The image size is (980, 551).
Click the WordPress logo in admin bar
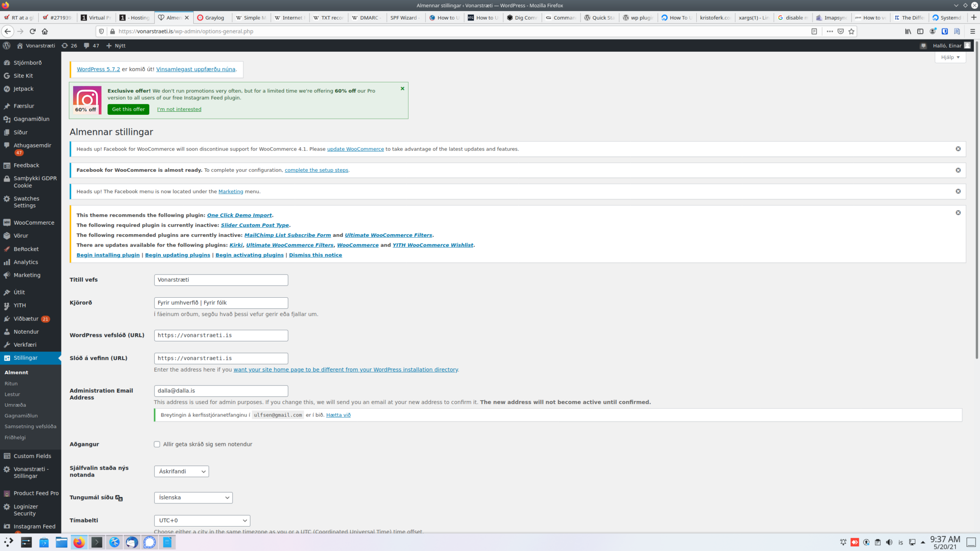tap(6, 45)
